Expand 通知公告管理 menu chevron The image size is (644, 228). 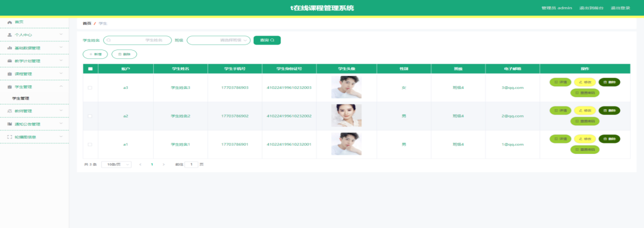point(61,124)
